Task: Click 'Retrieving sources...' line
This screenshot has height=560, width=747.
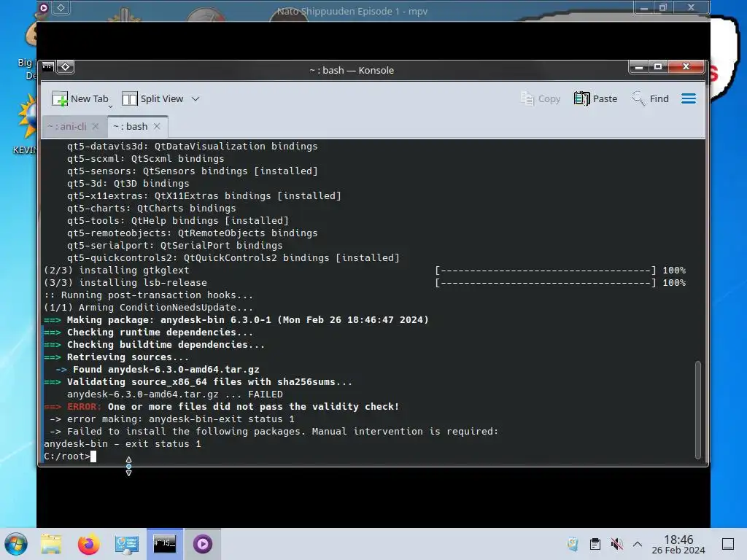Action: coord(116,357)
